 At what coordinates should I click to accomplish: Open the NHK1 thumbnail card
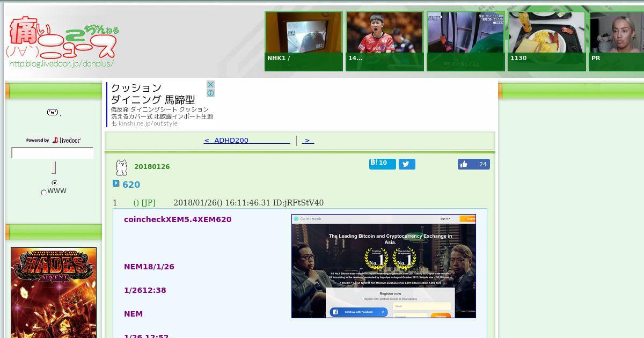click(304, 41)
